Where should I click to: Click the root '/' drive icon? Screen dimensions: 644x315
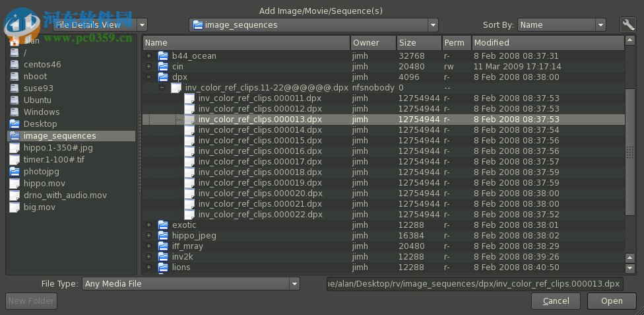[15, 53]
